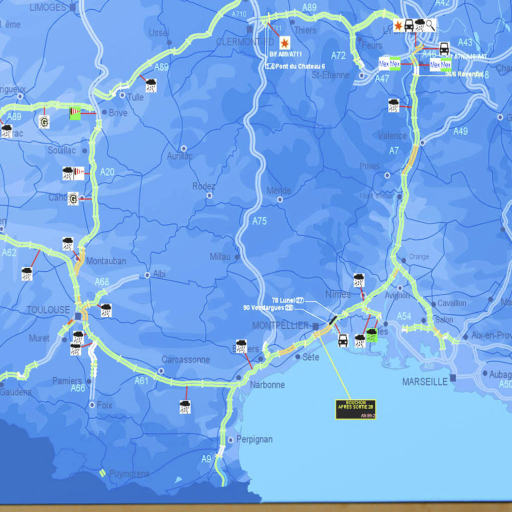Click the magnifier icon near Lyon
This screenshot has height=512, width=512.
(430, 25)
